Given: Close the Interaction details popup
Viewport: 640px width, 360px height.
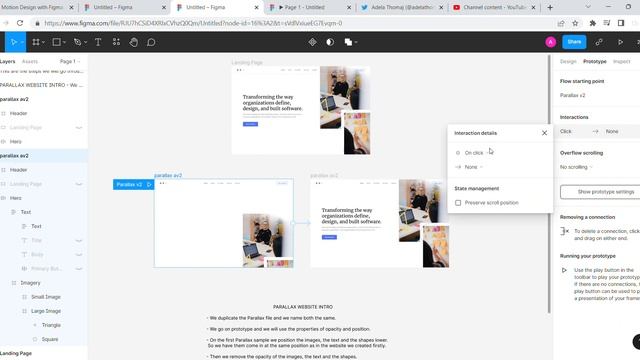Looking at the screenshot, I should pyautogui.click(x=544, y=133).
